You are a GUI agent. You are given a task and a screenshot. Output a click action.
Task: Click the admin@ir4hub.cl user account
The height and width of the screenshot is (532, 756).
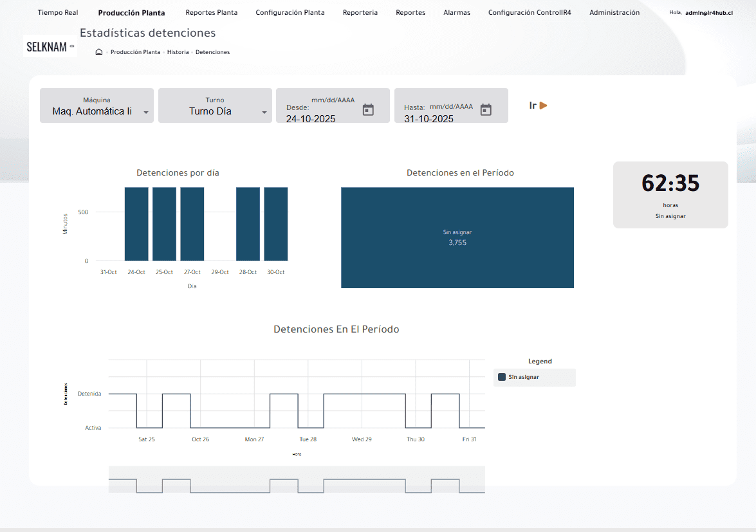pyautogui.click(x=709, y=12)
